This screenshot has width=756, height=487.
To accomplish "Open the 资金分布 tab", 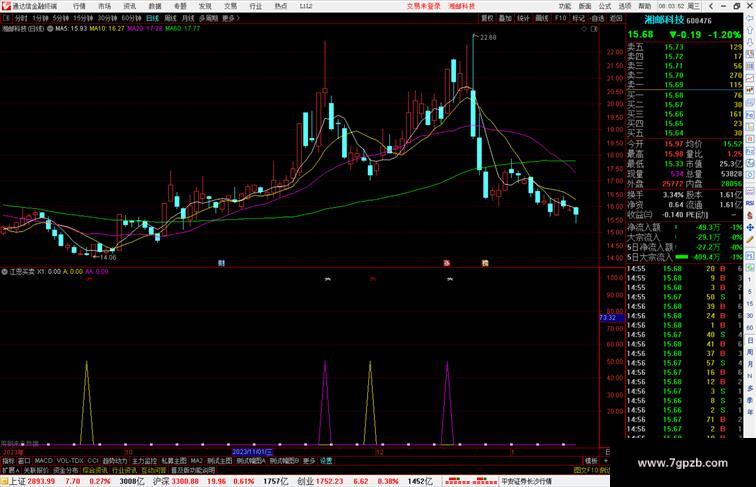I will click(x=66, y=470).
